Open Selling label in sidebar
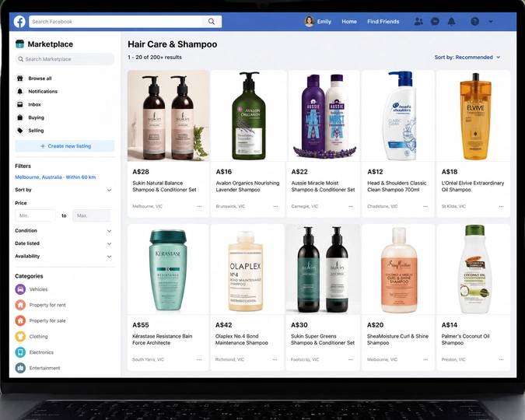 pyautogui.click(x=36, y=131)
